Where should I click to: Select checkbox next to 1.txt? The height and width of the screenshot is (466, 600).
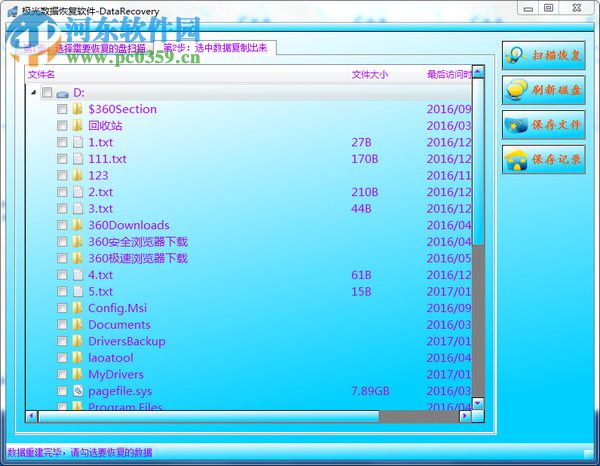tap(62, 142)
